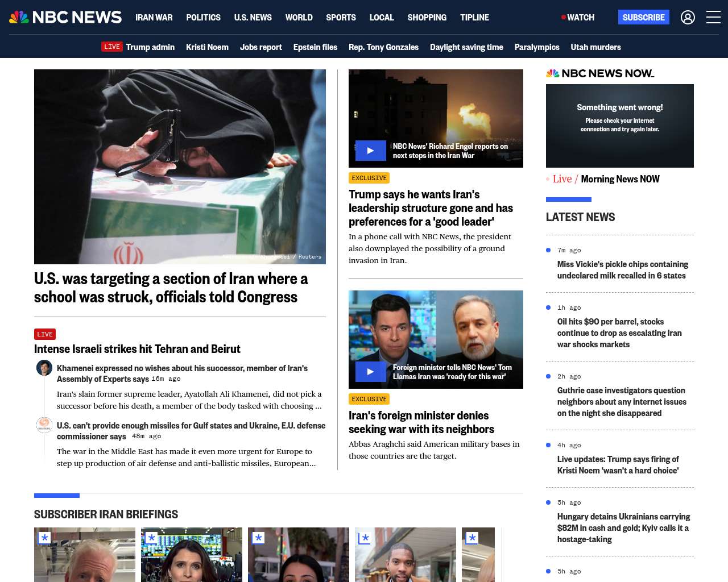
Task: Open the Rep. Tony Gonzales topic
Action: point(383,47)
